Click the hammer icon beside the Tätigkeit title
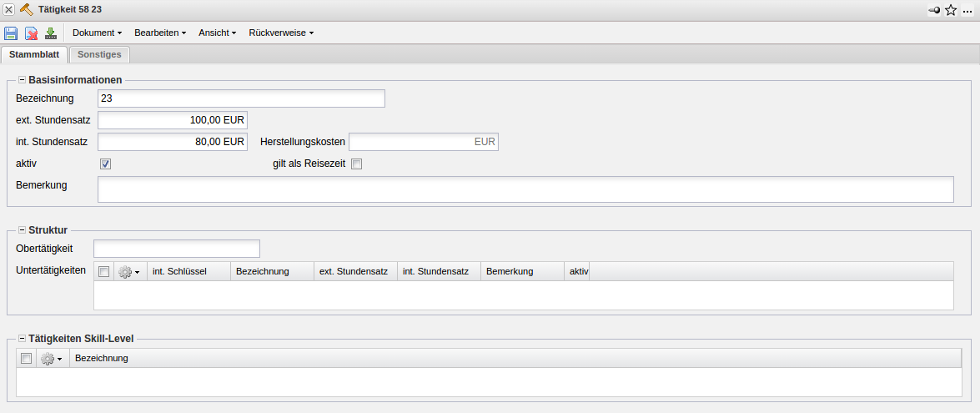The height and width of the screenshot is (413, 980). pyautogui.click(x=27, y=9)
